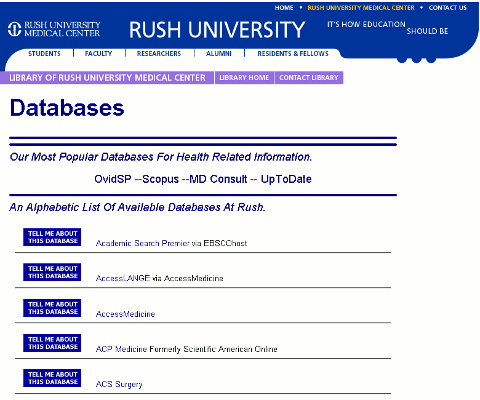Tell me about AccessMedicine database button

[52, 308]
